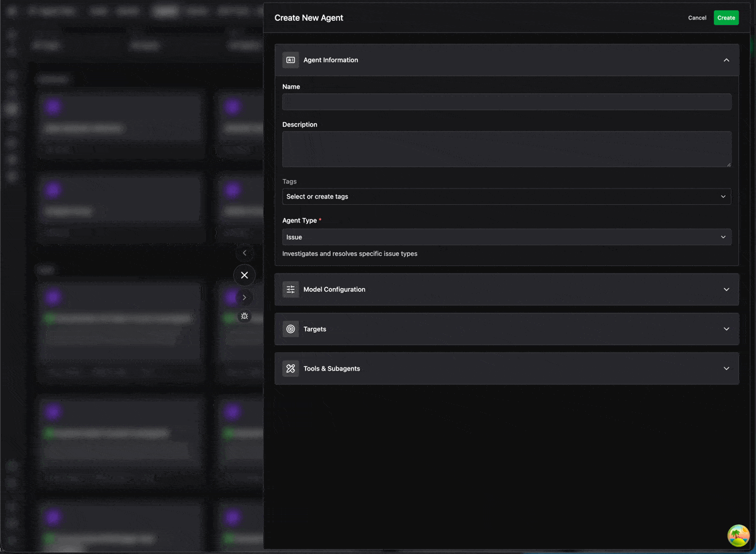Click the Model Configuration sliders icon
Screen dimensions: 756x554
coord(290,289)
